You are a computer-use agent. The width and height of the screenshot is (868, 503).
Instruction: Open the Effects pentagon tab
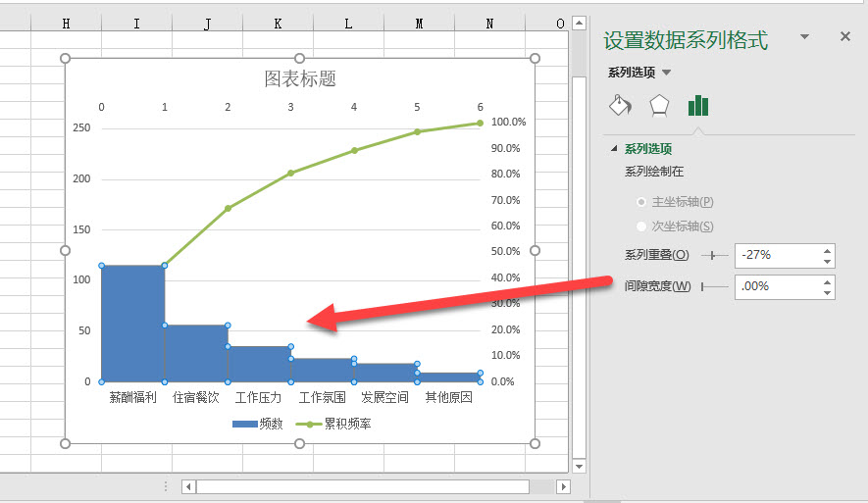(659, 105)
